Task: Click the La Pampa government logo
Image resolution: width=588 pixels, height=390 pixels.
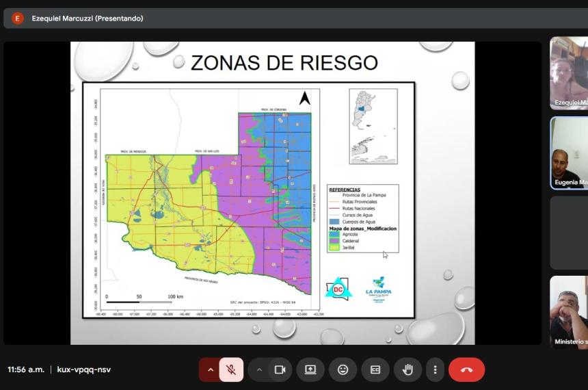Action: coord(379,287)
